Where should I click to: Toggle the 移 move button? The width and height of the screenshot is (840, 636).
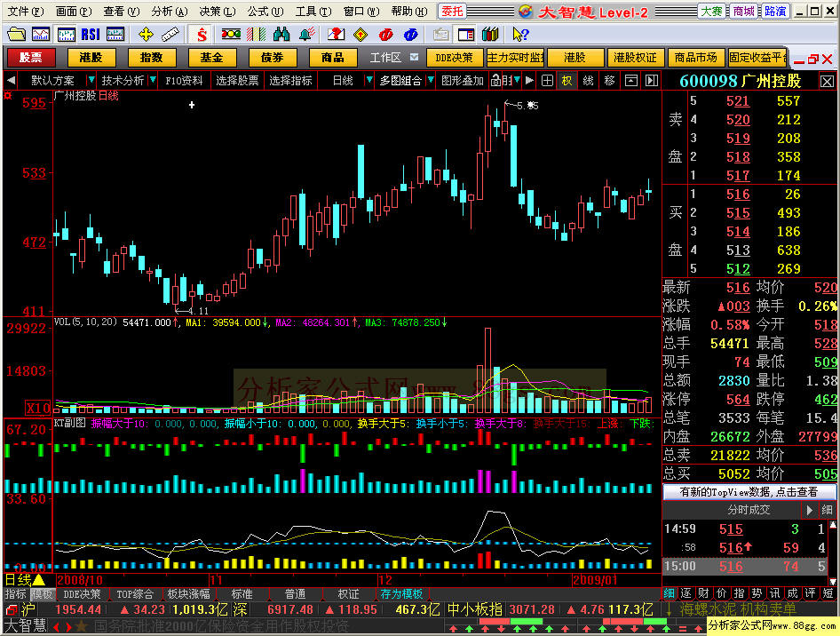[610, 81]
